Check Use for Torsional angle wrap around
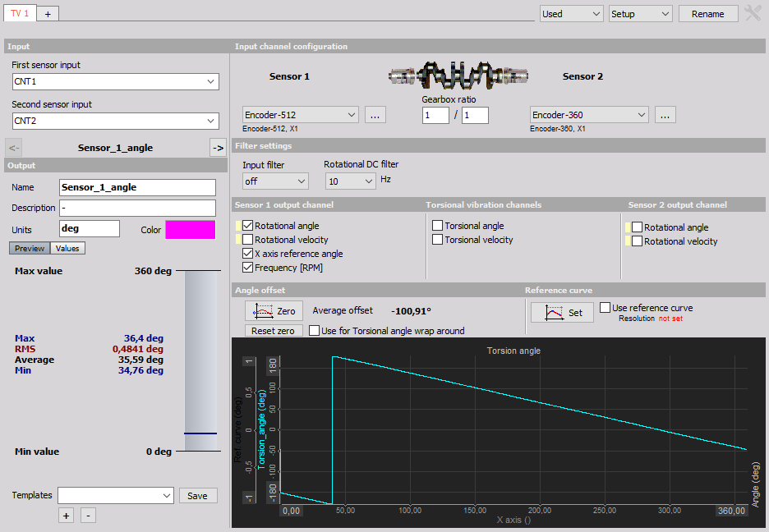Screen dimensions: 769x532 [315, 331]
